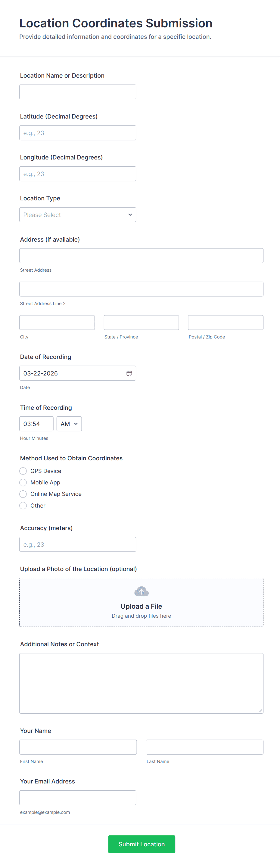Select the GPS Device radio button

pos(23,471)
